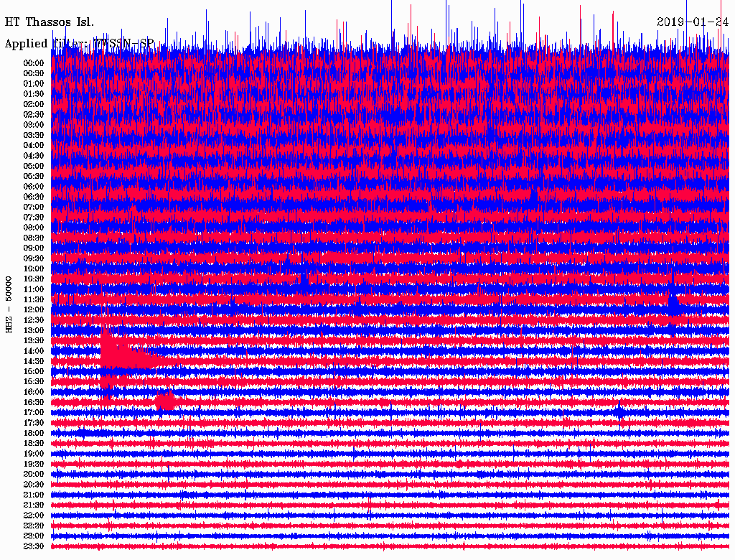
Task: Select the 12:00 time label
Action: 34,309
